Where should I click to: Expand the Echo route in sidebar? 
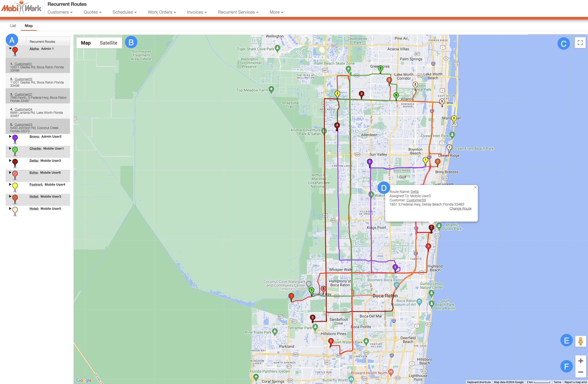pyautogui.click(x=10, y=172)
